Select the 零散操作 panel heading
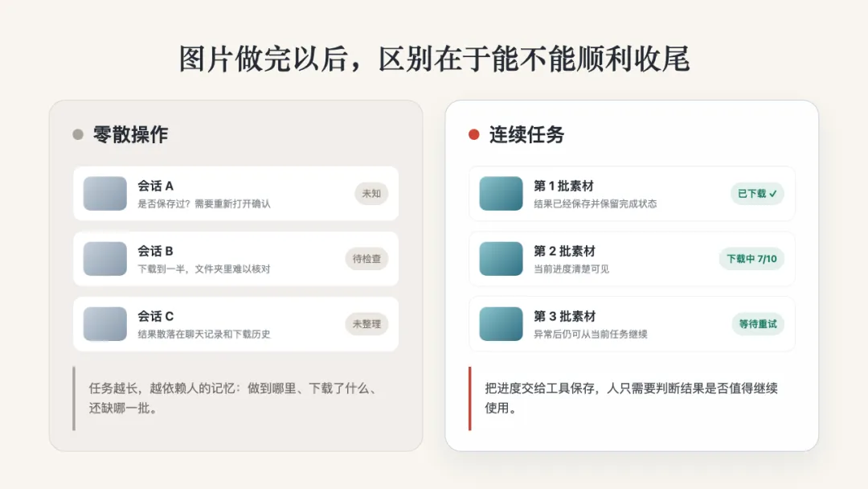Image resolution: width=868 pixels, height=489 pixels. pos(131,134)
